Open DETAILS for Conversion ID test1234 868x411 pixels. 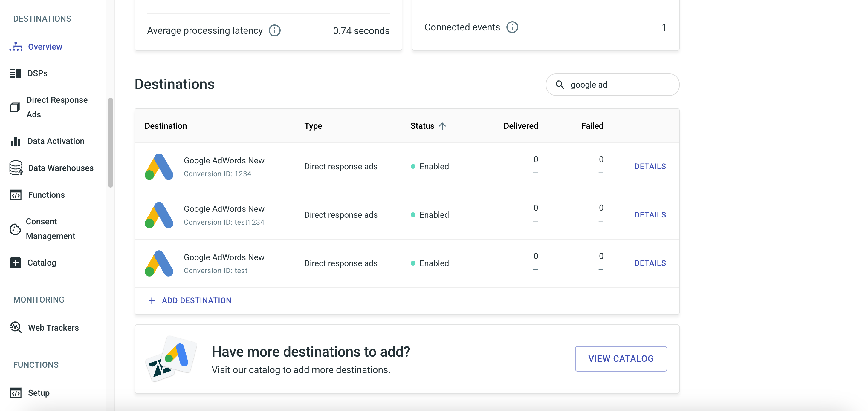pyautogui.click(x=650, y=215)
